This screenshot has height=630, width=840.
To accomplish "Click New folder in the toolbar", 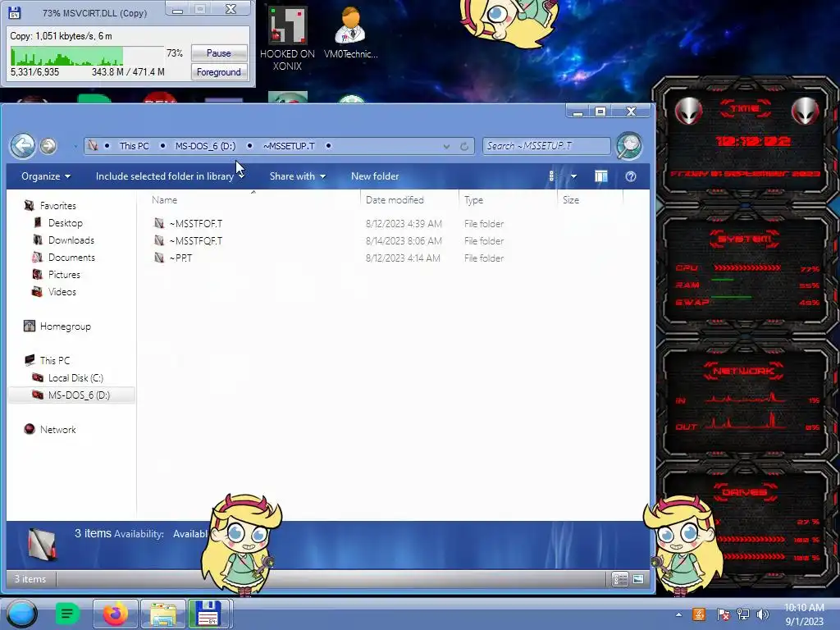I will point(375,176).
